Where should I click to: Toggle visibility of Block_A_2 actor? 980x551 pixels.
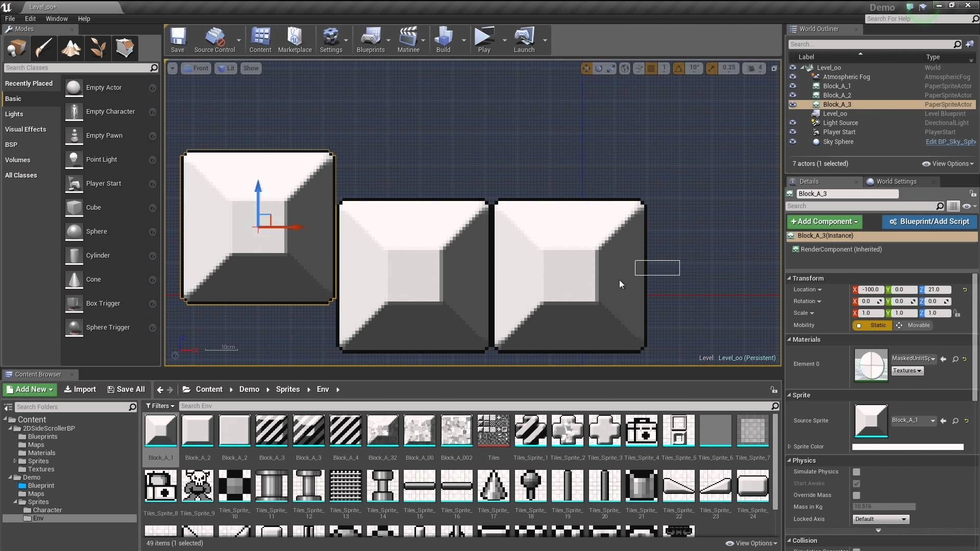click(x=793, y=95)
